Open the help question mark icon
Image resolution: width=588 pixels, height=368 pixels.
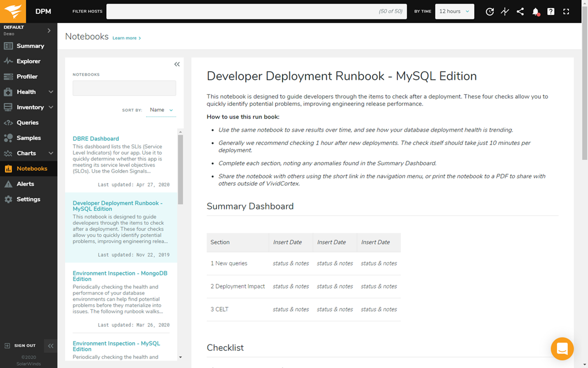coord(551,11)
